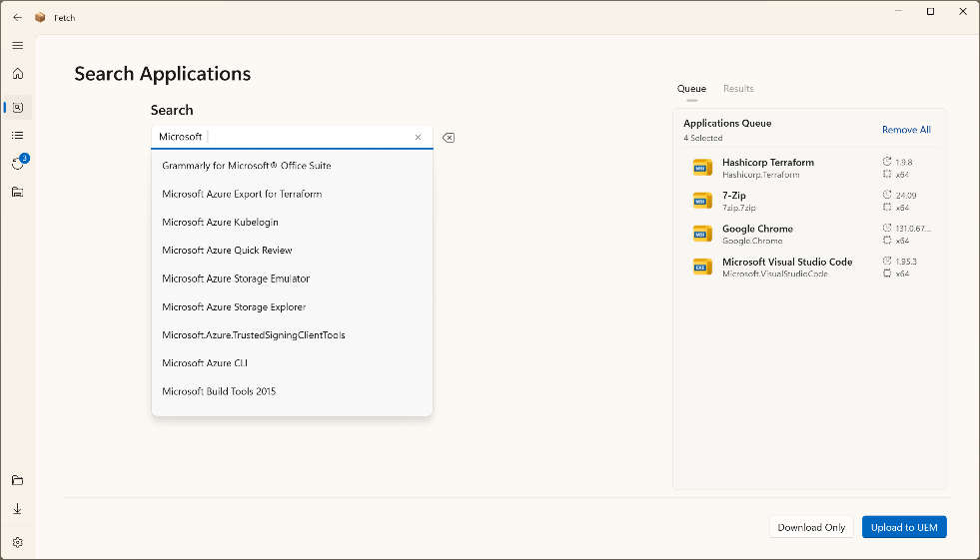Switch to the Queue tab
Screen dimensions: 980x560
(691, 89)
